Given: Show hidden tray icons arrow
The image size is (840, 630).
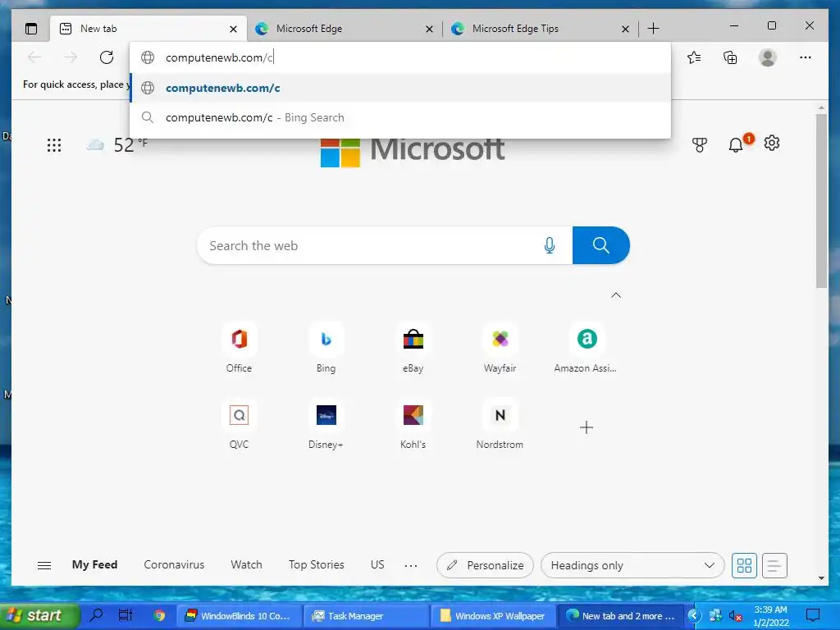Looking at the screenshot, I should (x=694, y=615).
